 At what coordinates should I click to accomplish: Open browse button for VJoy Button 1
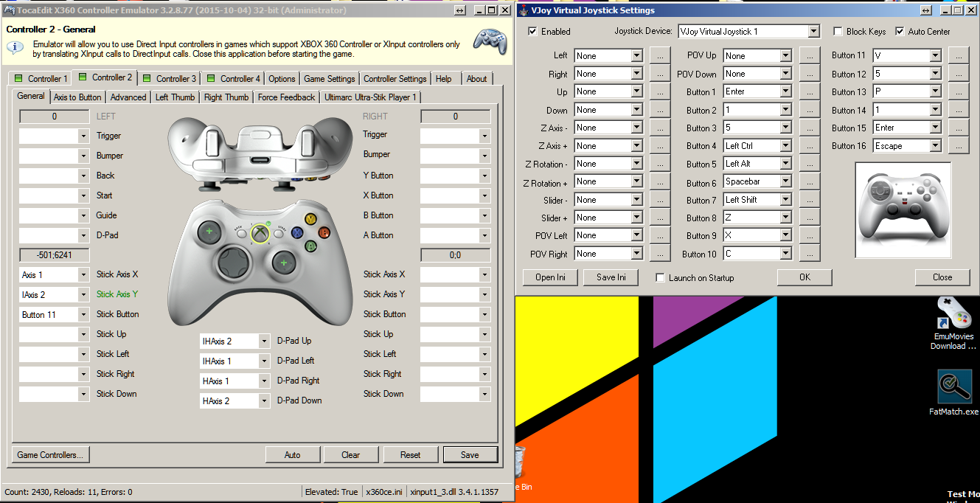point(810,92)
